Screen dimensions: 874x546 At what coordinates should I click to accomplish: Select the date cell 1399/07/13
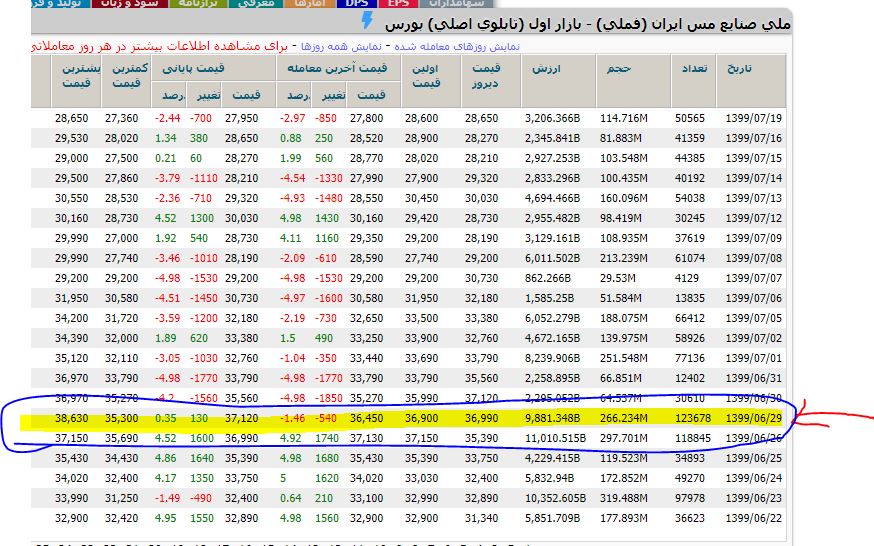(754, 198)
